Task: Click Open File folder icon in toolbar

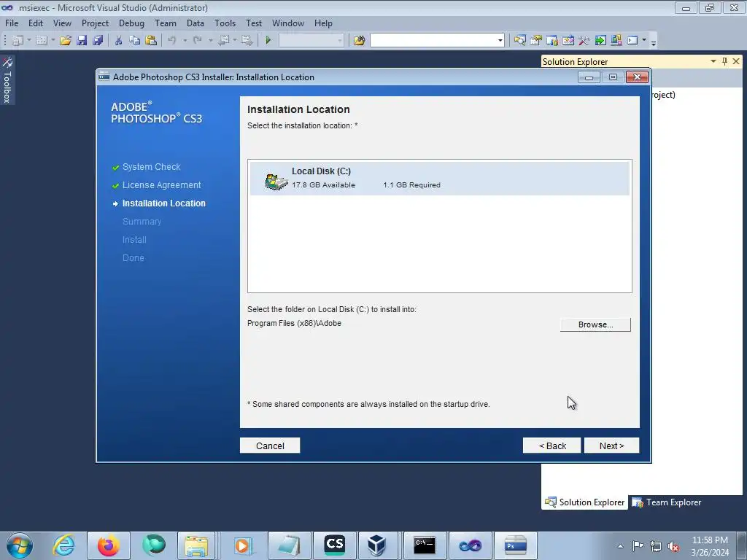Action: click(65, 41)
